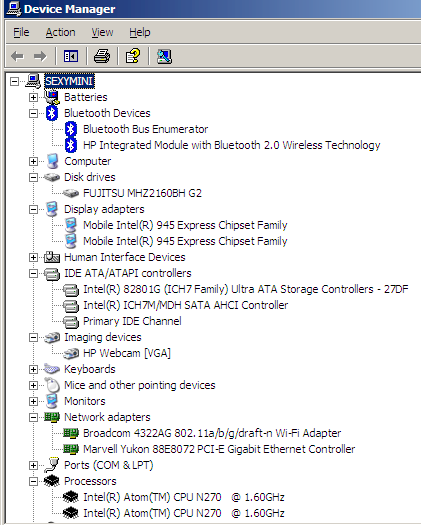Select Marvell Yukon Gigabit Ethernet Controller
The height and width of the screenshot is (525, 421).
click(219, 449)
